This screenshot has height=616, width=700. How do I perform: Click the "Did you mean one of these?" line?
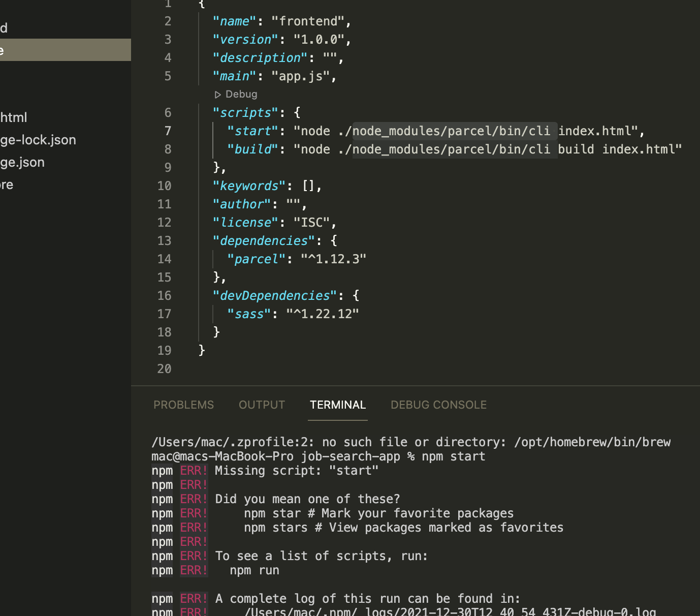point(307,499)
